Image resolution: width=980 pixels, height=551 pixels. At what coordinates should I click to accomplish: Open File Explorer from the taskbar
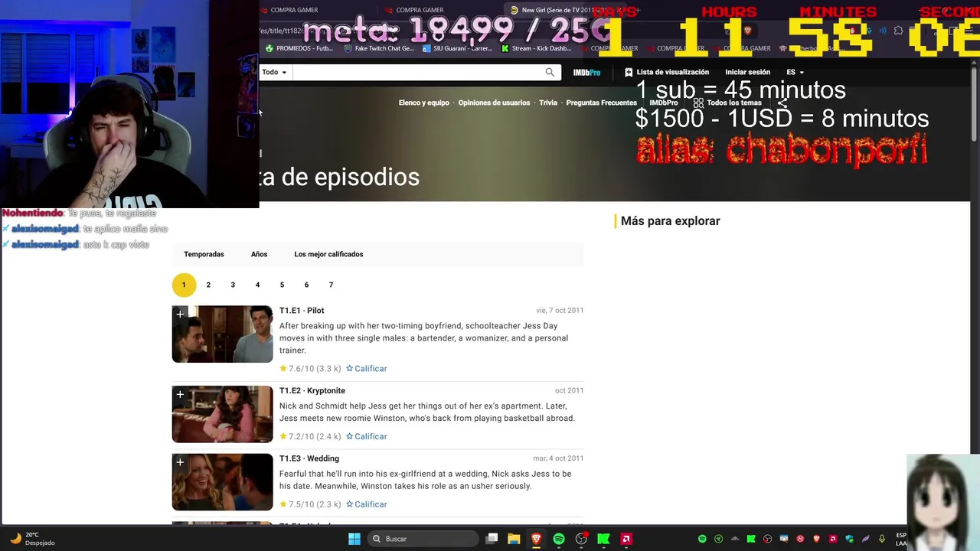[x=514, y=539]
